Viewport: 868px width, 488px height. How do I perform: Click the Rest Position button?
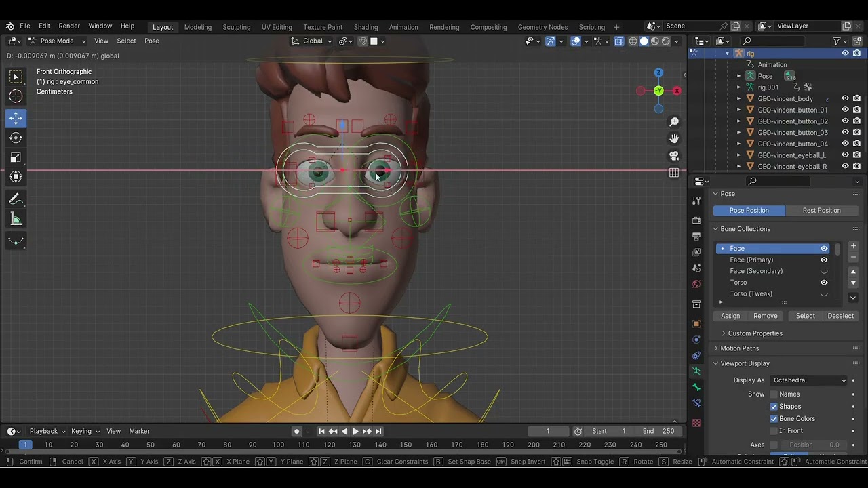[821, 211]
